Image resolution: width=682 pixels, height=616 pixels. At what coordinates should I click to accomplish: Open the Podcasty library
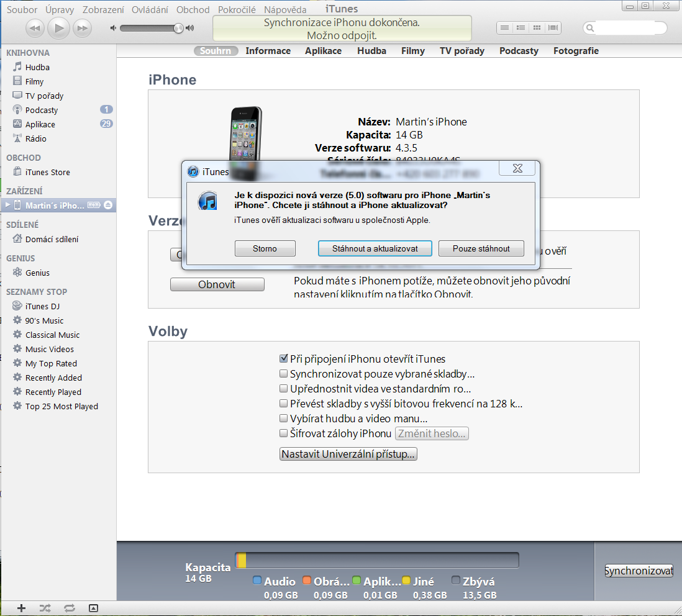coord(41,109)
